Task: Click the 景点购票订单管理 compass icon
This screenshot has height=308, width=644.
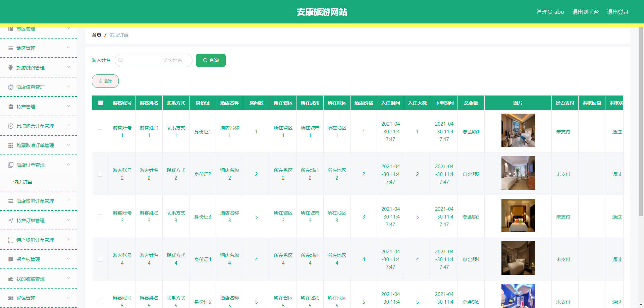Action: click(x=11, y=126)
